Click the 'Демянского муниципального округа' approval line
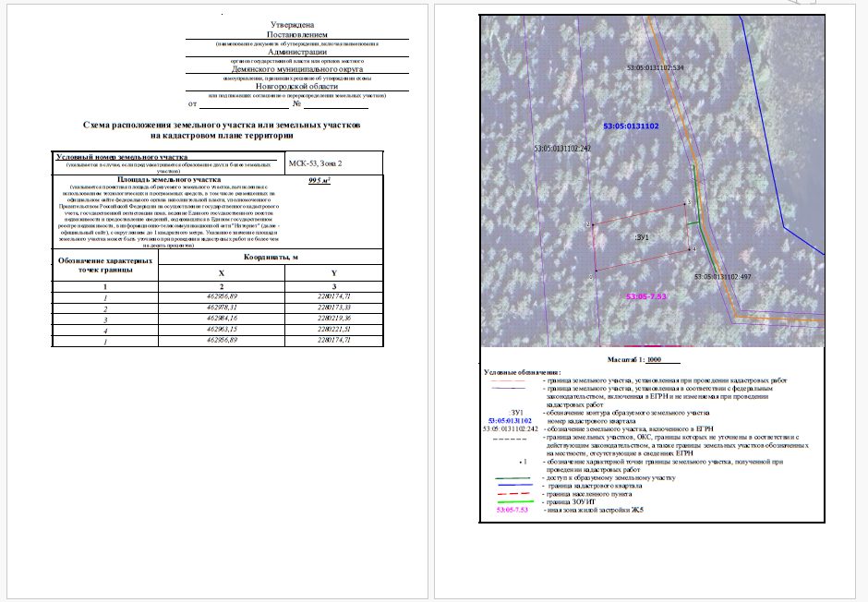This screenshot has height=602, width=868. click(297, 70)
